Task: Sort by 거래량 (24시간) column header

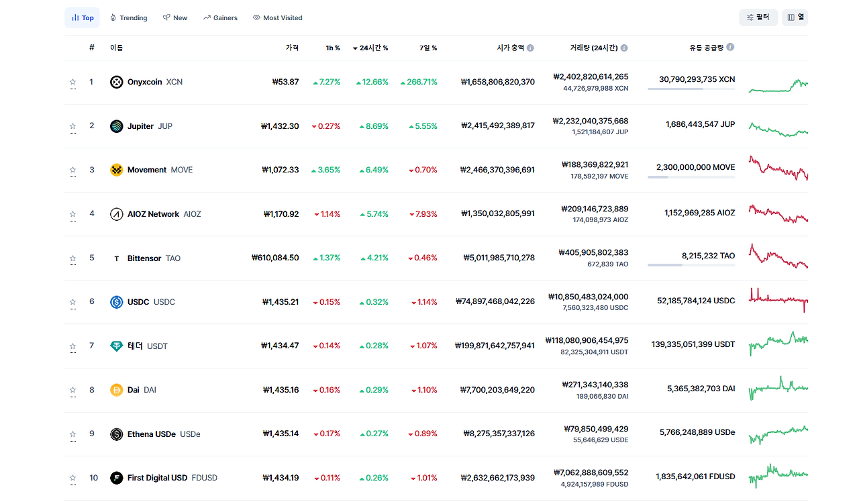Action: click(x=594, y=48)
